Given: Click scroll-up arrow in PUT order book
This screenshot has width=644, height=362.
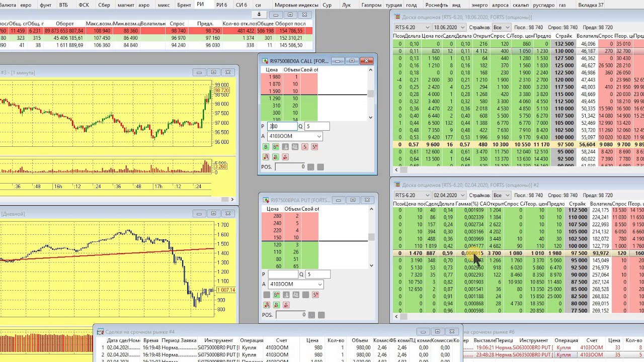Looking at the screenshot, I should click(371, 209).
